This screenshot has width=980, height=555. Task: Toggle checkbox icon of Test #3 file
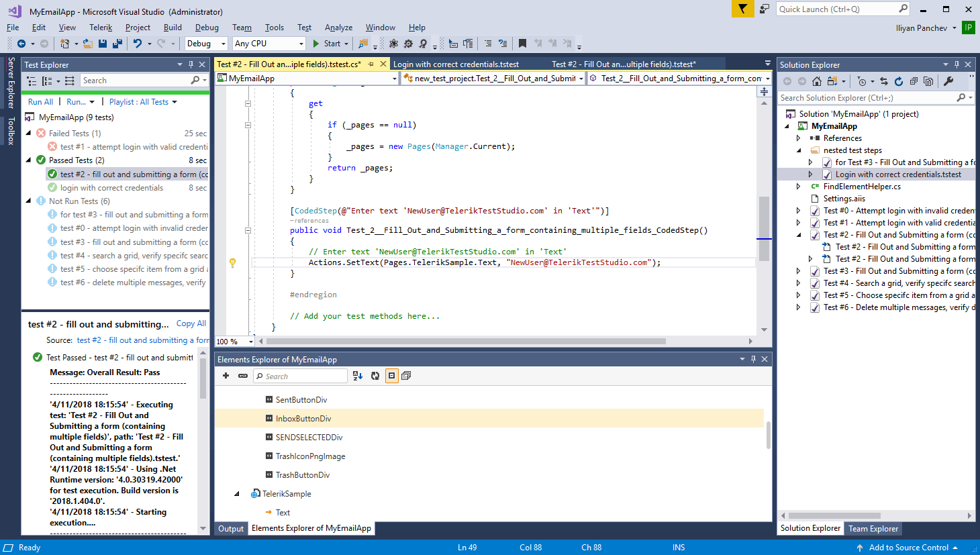coord(814,271)
